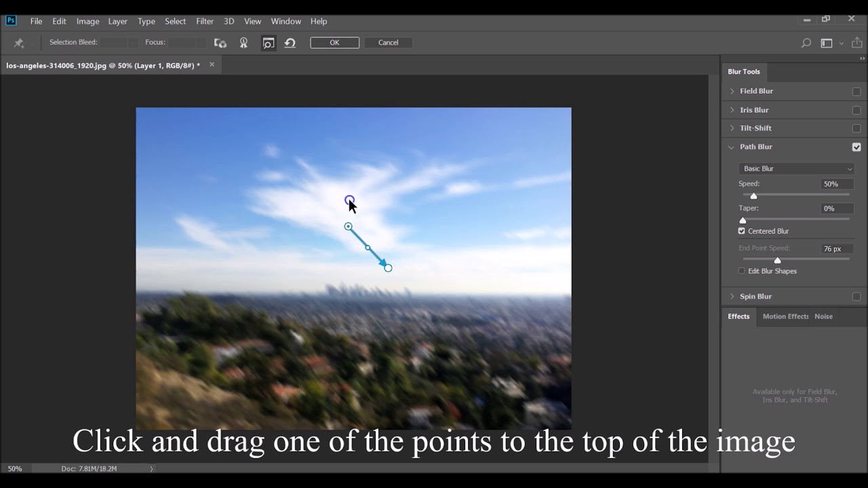Open the Basic Blur dropdown
The width and height of the screenshot is (868, 488).
(x=796, y=169)
